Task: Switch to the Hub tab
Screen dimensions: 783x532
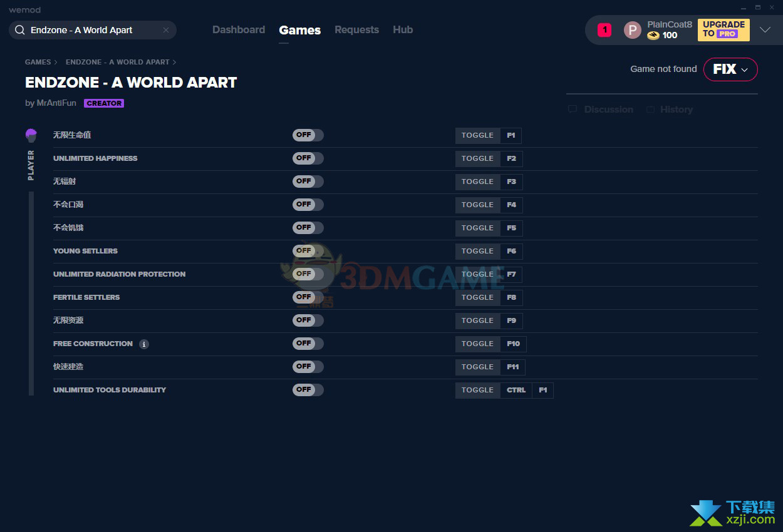Action: pyautogui.click(x=403, y=30)
